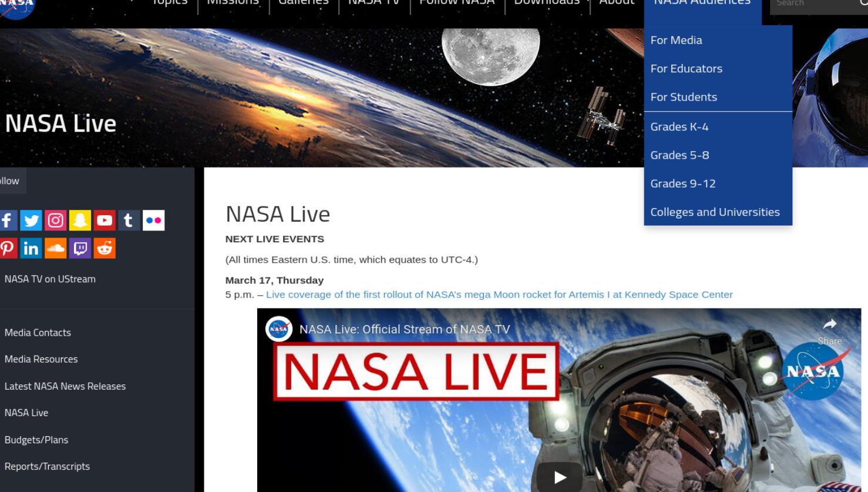Open NASA's Twitter icon

click(x=31, y=220)
